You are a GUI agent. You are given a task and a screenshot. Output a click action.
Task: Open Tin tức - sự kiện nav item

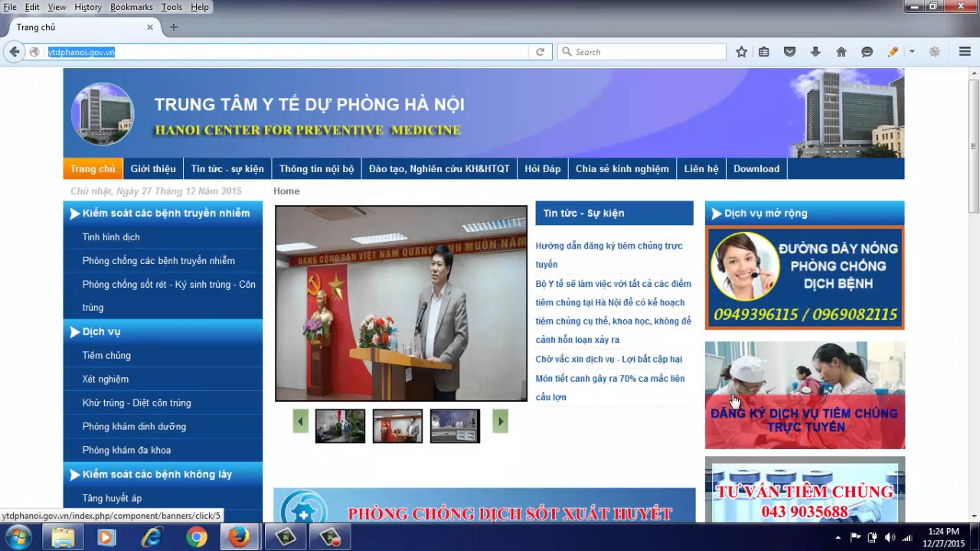(227, 169)
